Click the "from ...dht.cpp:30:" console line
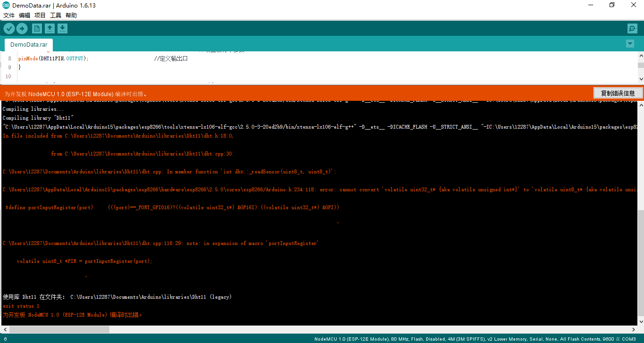 pos(143,154)
